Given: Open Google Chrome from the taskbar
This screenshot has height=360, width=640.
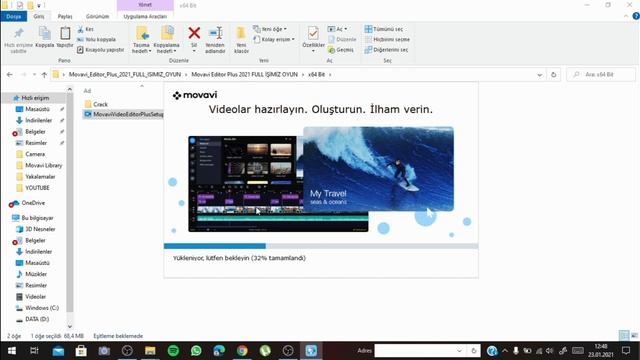Looking at the screenshot, I should (242, 351).
